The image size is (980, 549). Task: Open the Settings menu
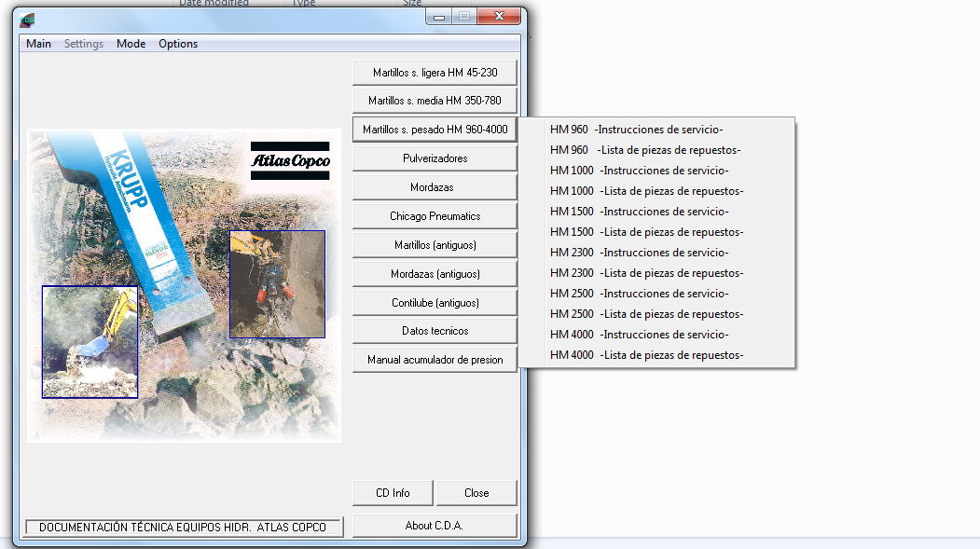tap(84, 44)
